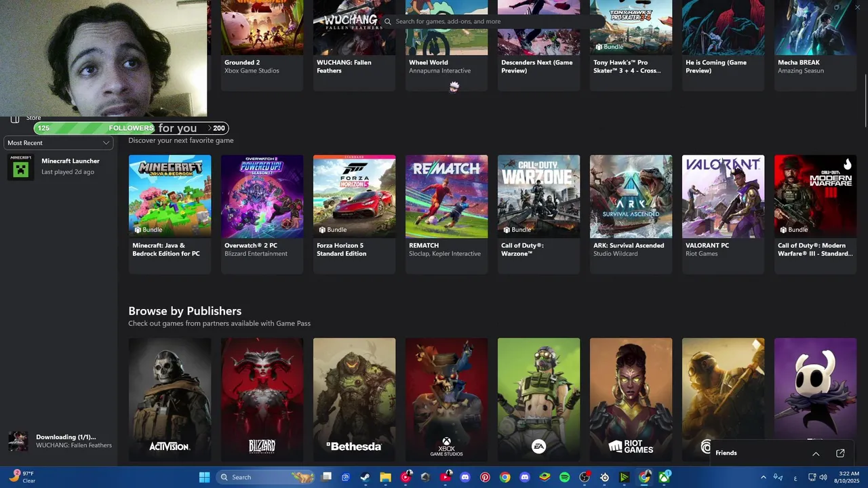868x488 pixels.
Task: Open the Xbox Game Studios publisher card
Action: pos(446,400)
